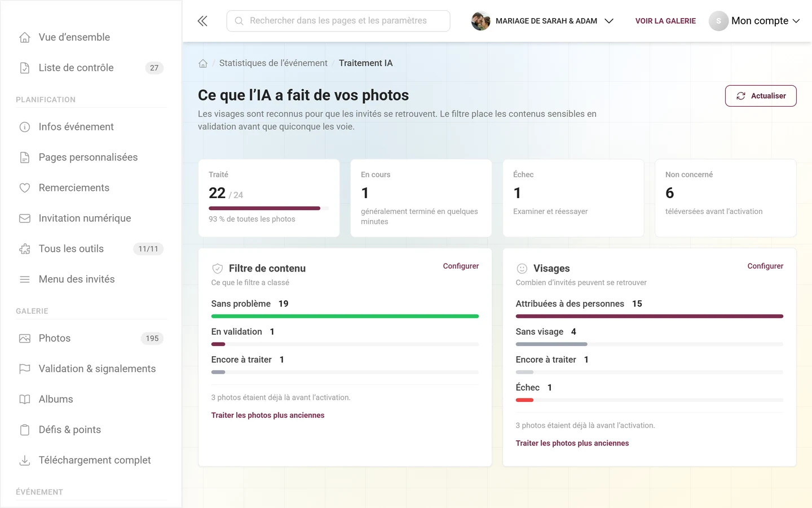Click the shield icon beside Filtre de contenu
Screen dimensions: 812x508
coord(217,269)
